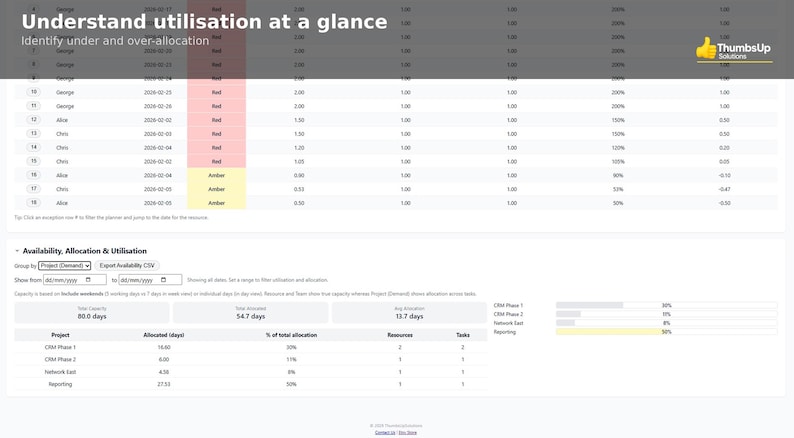Open the 'to' date calendar picker icon
Image resolution: width=794 pixels, height=438 pixels.
pos(164,280)
